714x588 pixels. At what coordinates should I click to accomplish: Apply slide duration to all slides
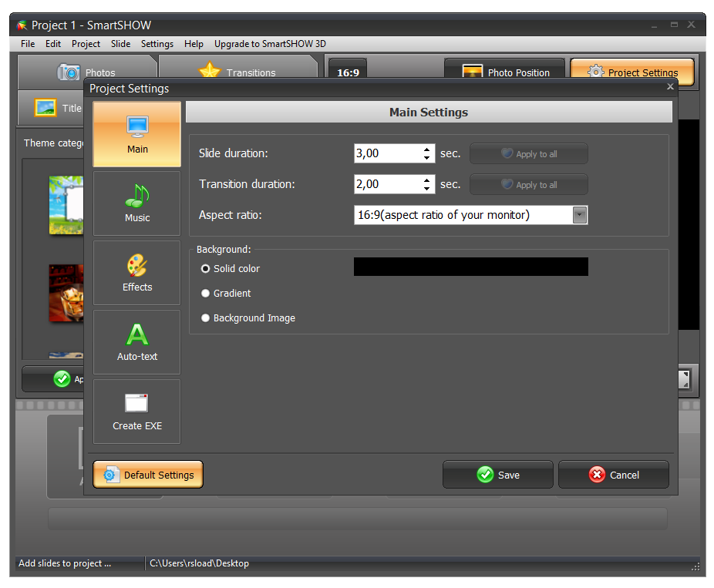529,154
